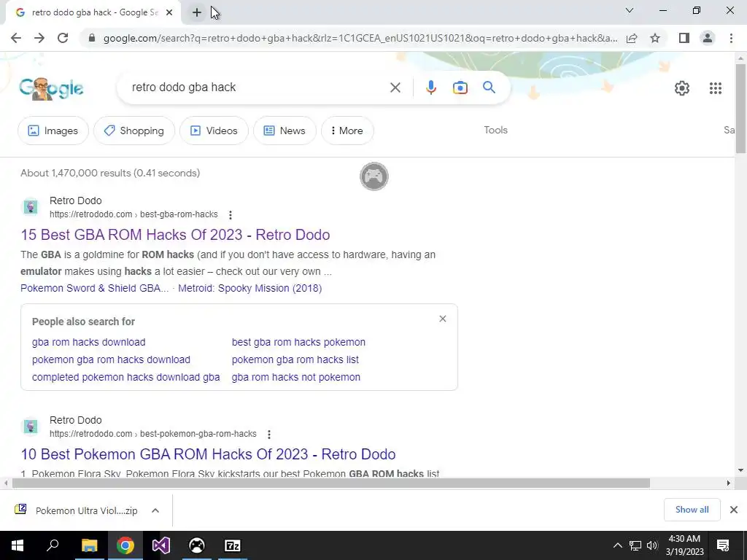Open Windows taskbar search
Screen dimensions: 747x560
tap(53, 545)
